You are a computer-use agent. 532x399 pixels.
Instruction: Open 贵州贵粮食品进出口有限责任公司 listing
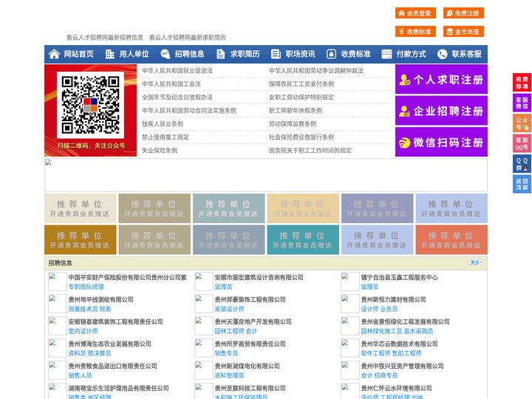(x=112, y=366)
